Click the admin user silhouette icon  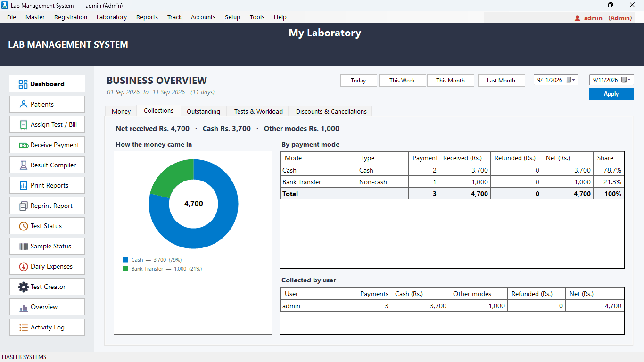pyautogui.click(x=578, y=18)
